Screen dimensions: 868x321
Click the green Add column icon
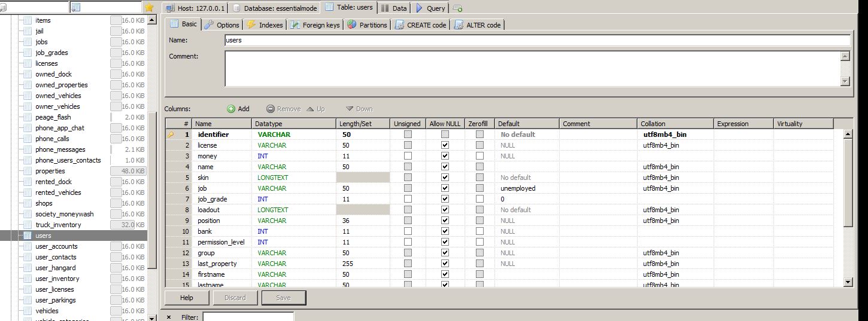tap(231, 109)
